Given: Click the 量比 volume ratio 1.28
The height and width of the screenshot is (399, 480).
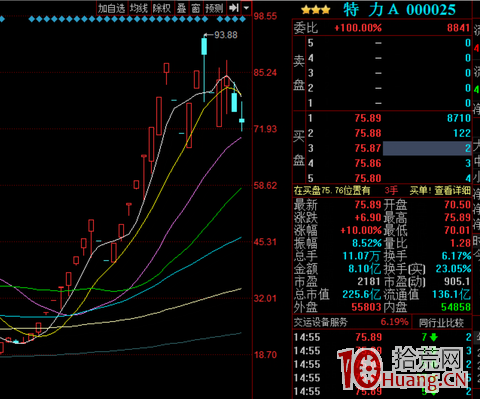Looking at the screenshot, I should coord(460,243).
